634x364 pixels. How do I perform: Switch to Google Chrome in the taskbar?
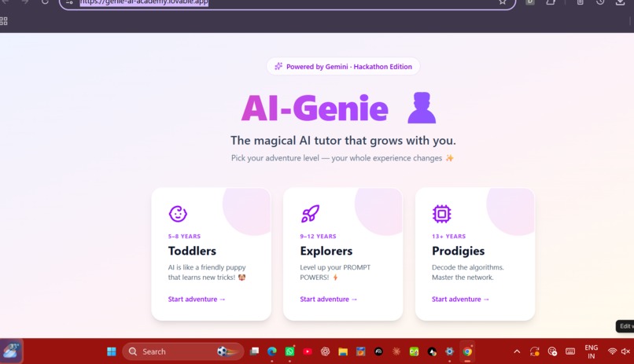467,351
